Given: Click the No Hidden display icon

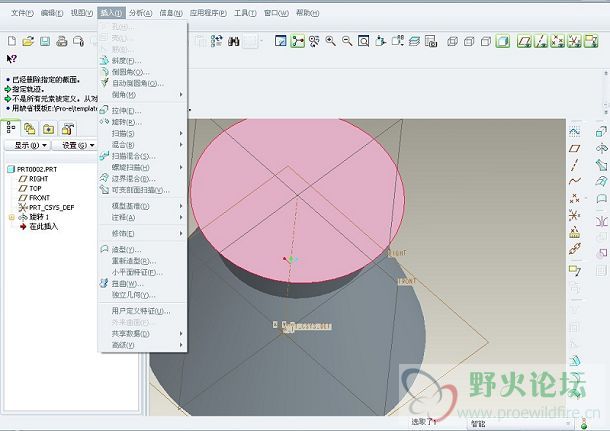Looking at the screenshot, I should click(486, 41).
